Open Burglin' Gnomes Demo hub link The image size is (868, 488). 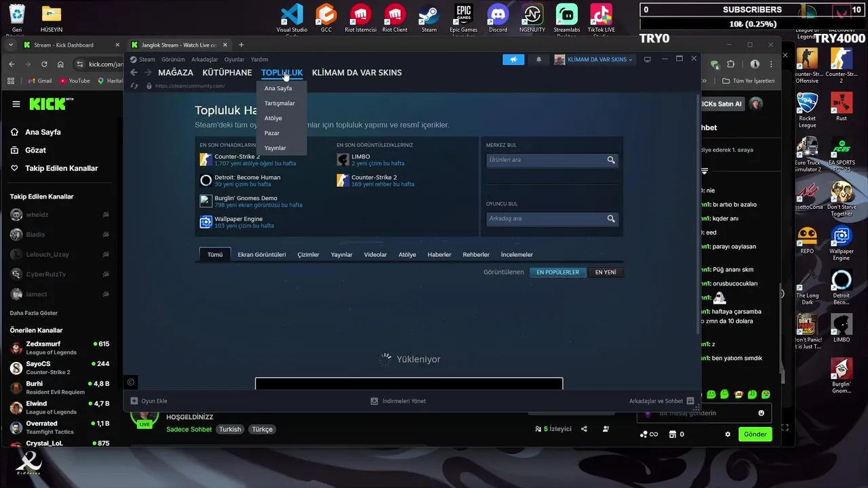click(x=245, y=199)
